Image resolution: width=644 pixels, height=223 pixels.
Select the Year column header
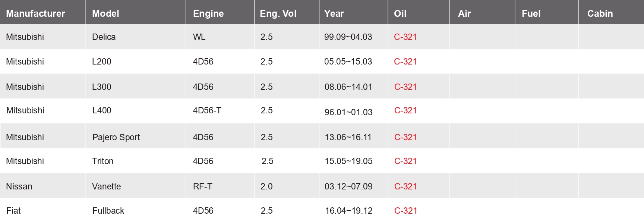pyautogui.click(x=334, y=14)
